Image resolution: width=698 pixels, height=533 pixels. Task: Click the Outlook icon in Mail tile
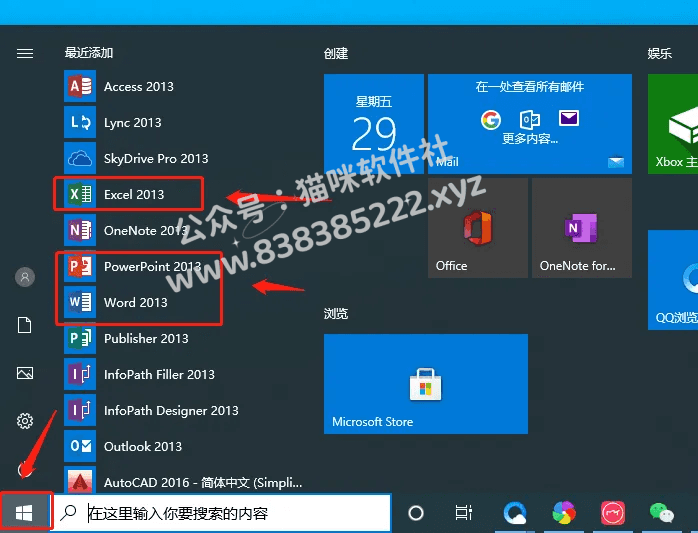tap(530, 119)
